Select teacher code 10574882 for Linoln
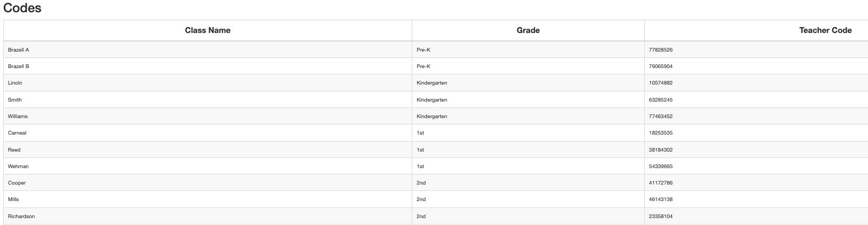The width and height of the screenshot is (868, 225). click(x=661, y=83)
